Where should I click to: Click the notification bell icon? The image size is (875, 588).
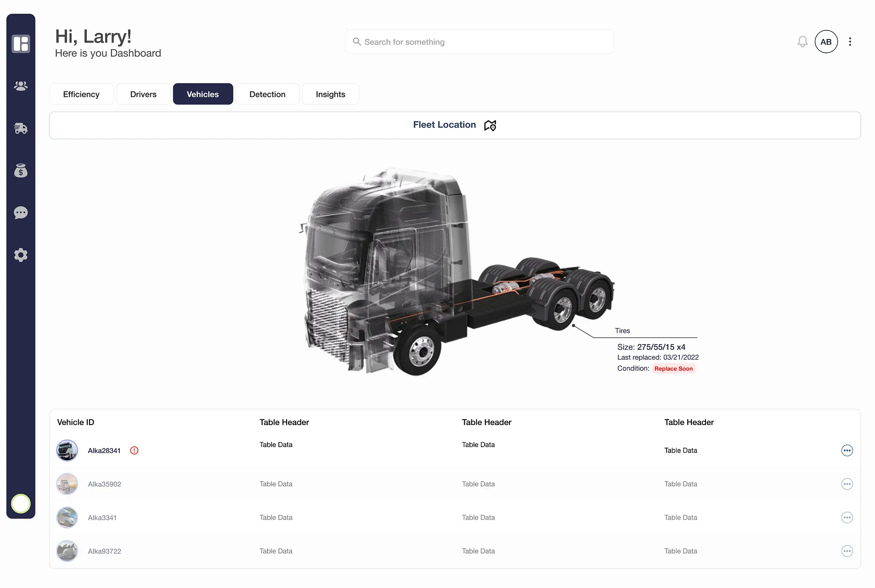point(802,42)
